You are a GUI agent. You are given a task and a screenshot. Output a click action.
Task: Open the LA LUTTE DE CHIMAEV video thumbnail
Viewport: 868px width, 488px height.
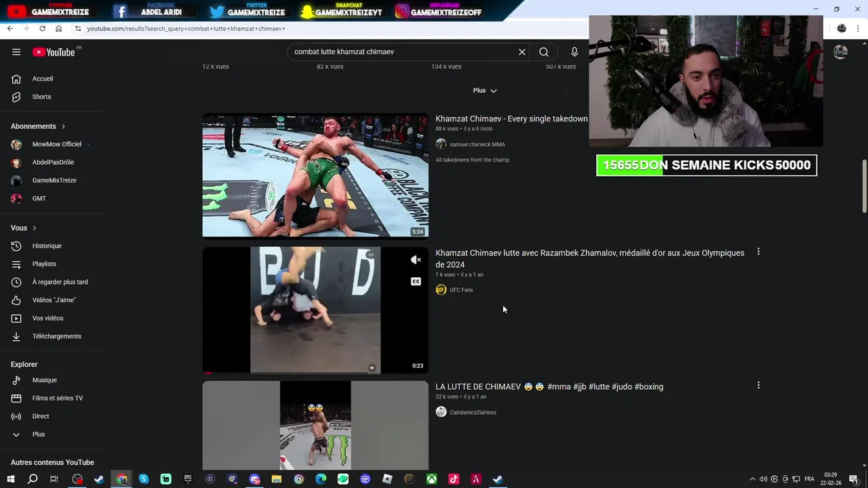click(x=315, y=425)
